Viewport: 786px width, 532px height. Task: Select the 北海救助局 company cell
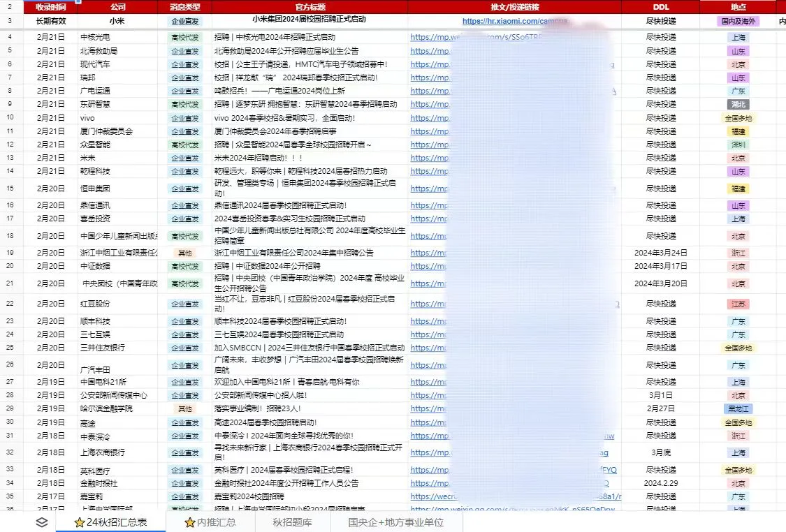pos(118,51)
